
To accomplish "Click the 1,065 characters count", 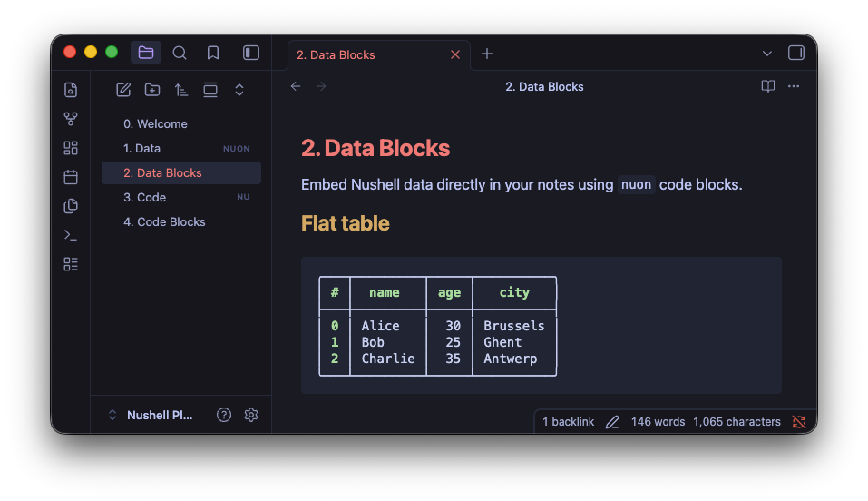I will click(736, 422).
